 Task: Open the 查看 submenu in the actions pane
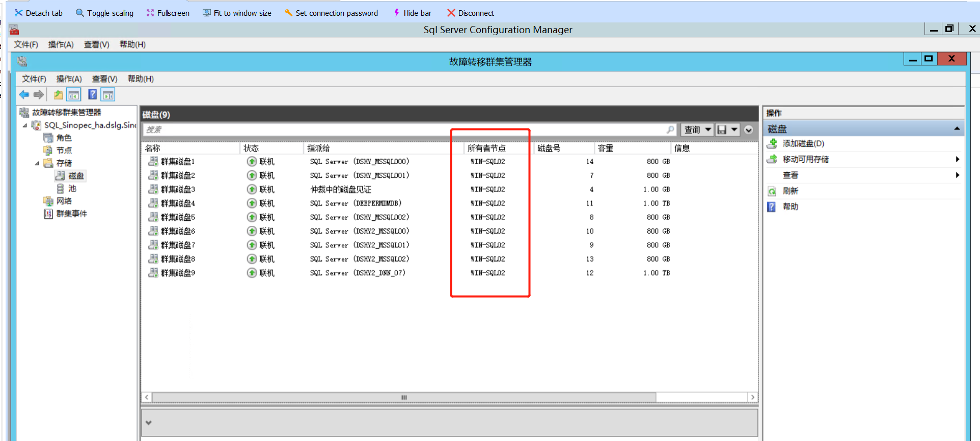864,175
